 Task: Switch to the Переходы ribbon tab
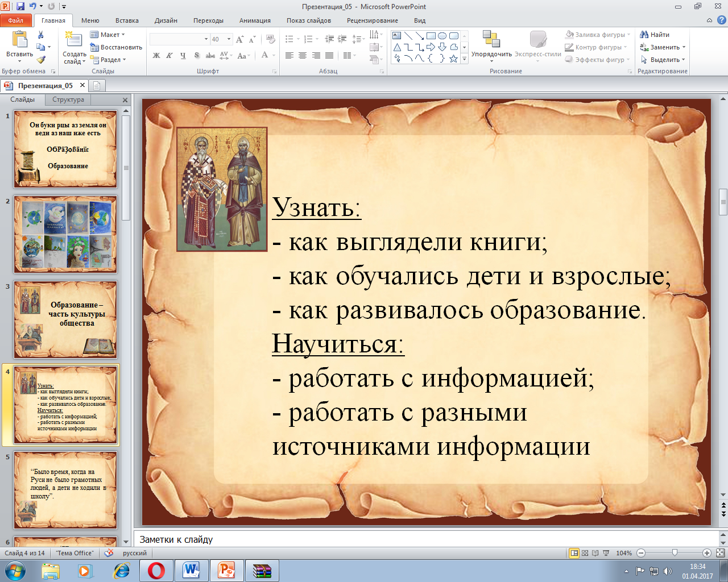tap(208, 20)
